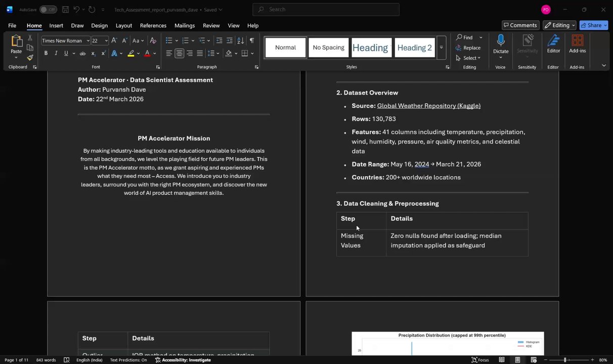Open the File menu
The height and width of the screenshot is (364, 613).
12,25
